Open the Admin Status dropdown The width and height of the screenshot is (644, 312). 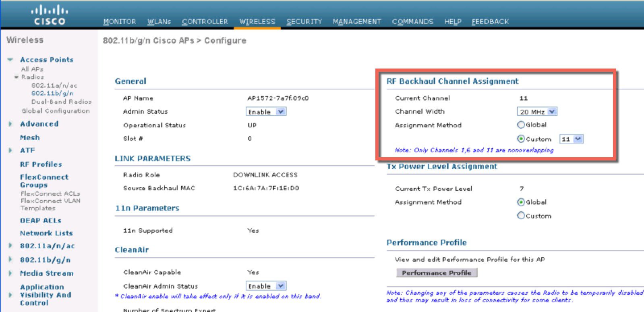click(266, 112)
